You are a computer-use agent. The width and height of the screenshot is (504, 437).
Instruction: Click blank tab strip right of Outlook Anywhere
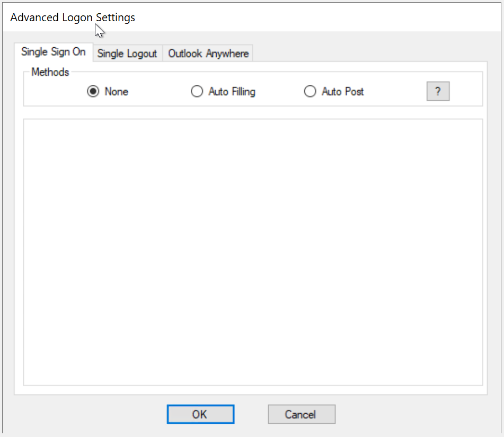pos(371,54)
